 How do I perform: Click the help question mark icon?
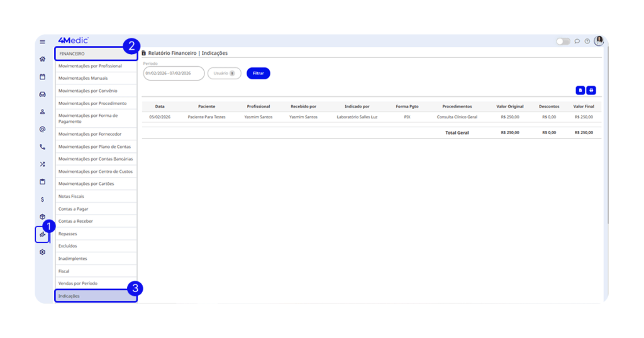point(587,42)
